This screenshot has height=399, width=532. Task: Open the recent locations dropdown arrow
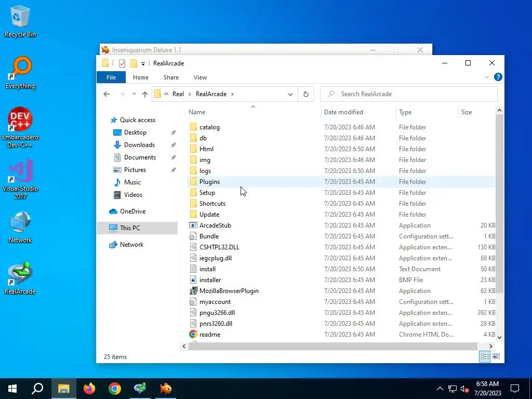134,94
